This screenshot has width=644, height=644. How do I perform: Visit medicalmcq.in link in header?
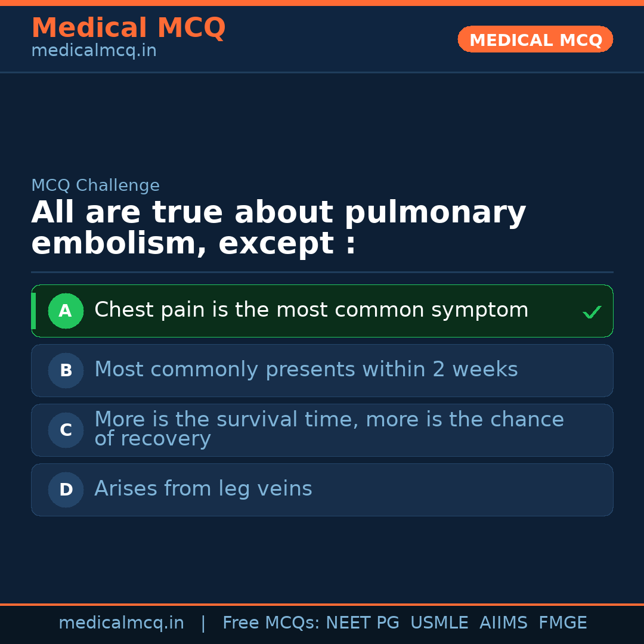(x=94, y=51)
